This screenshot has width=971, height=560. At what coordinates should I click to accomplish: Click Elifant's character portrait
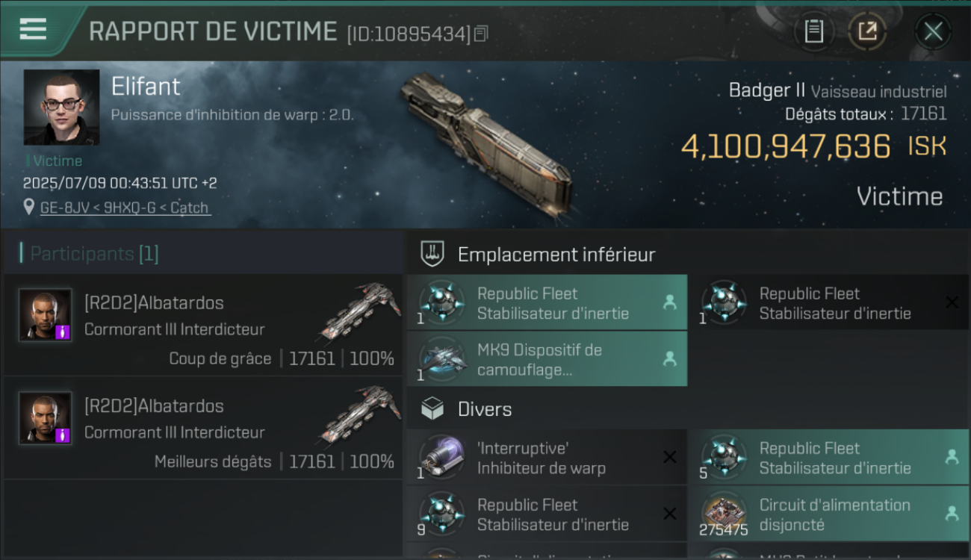61,108
